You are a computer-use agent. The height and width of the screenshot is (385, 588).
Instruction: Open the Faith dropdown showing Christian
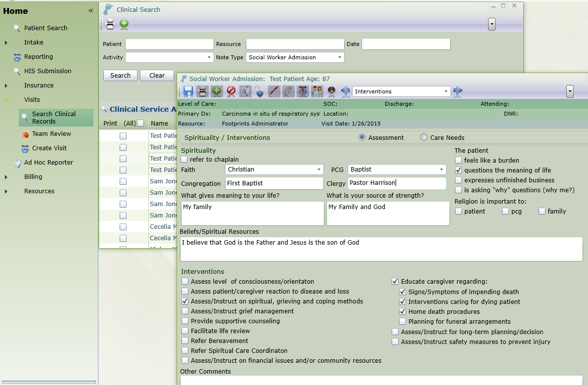coord(318,169)
